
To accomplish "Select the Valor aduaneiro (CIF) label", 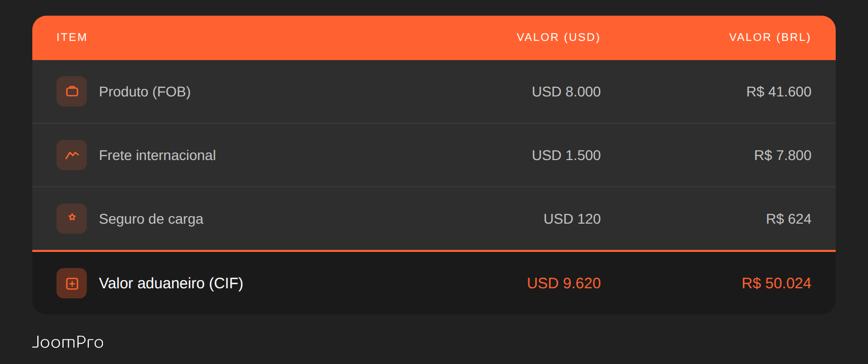I will pyautogui.click(x=171, y=283).
